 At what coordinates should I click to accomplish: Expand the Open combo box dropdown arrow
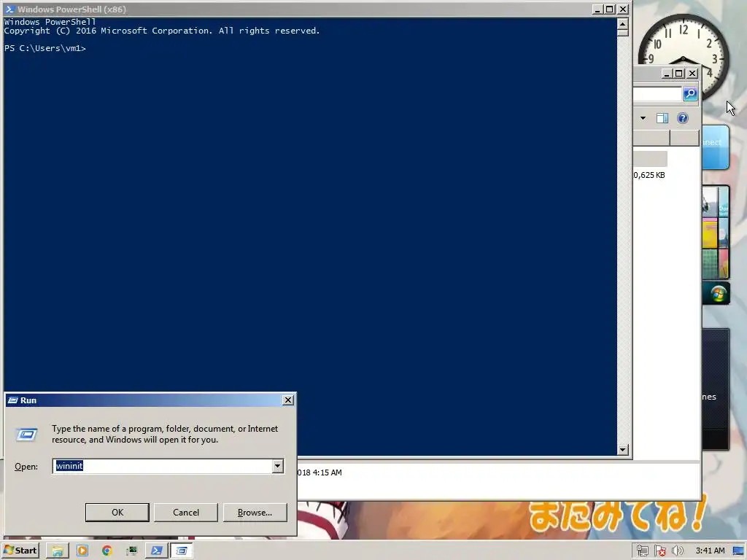(278, 466)
